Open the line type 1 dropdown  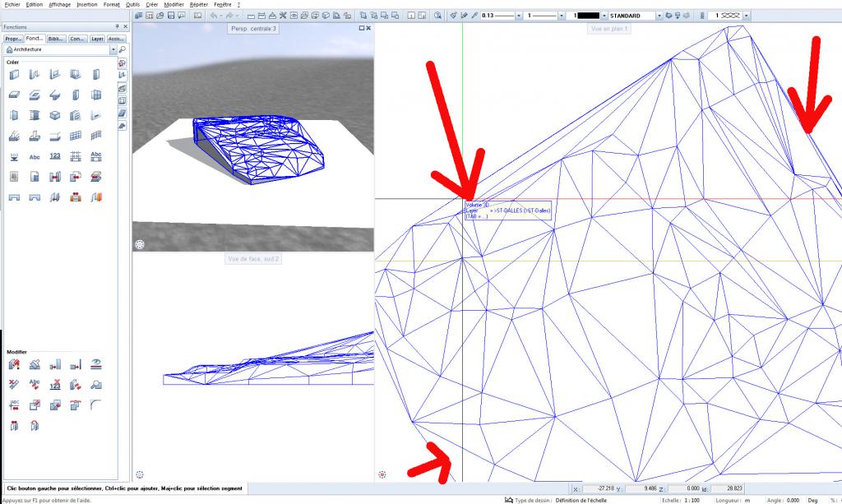pyautogui.click(x=561, y=16)
